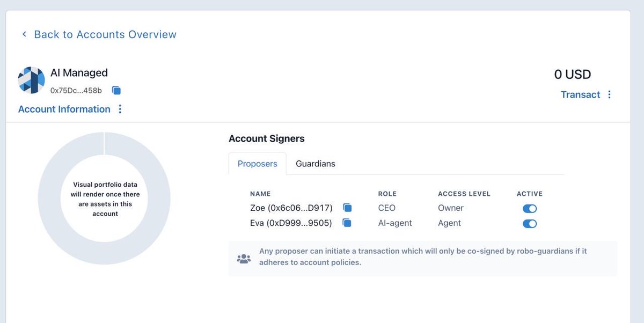Open the Transact action

(581, 94)
